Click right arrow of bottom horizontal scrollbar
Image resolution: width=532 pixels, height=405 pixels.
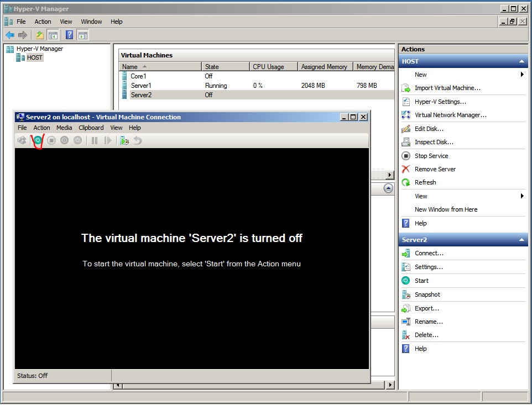pyautogui.click(x=390, y=385)
